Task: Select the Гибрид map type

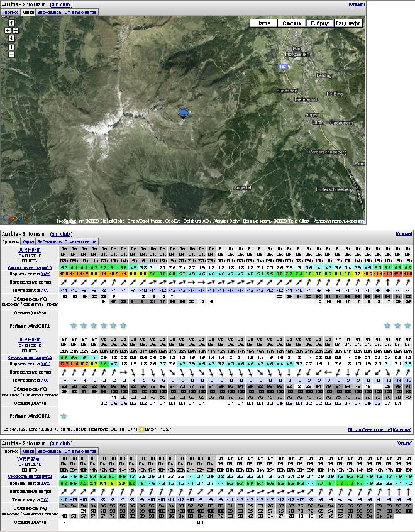Action: click(319, 23)
